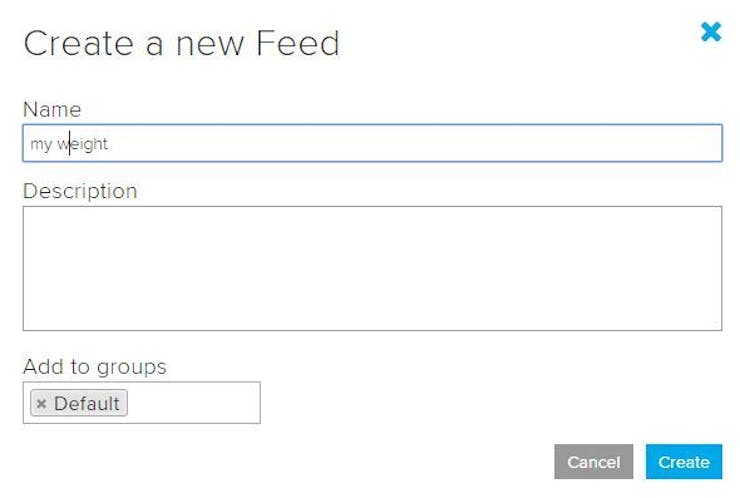Close the Create a new Feed dialog
The height and width of the screenshot is (498, 740).
[711, 32]
